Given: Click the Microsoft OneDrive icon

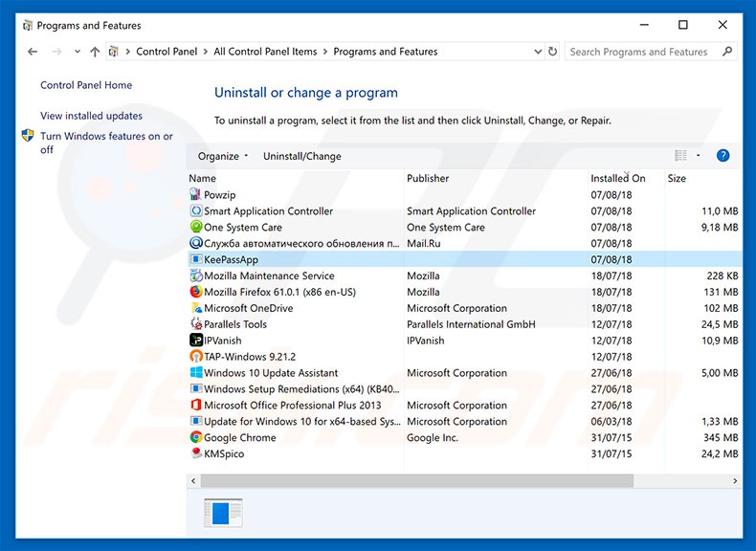Looking at the screenshot, I should [x=196, y=308].
